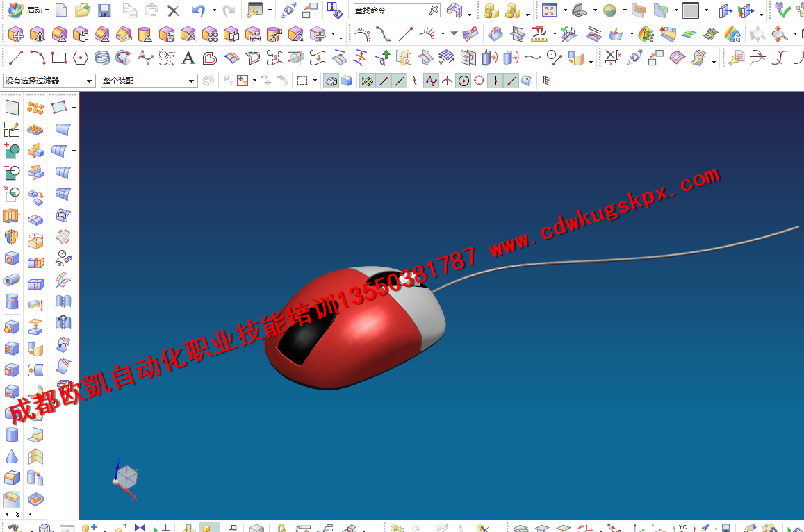Click the view triad coordinate cube

click(125, 479)
